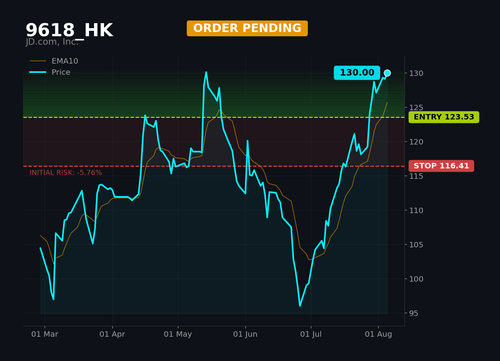Click the ORDER PENDING status badge
The width and height of the screenshot is (500, 361).
tap(247, 28)
